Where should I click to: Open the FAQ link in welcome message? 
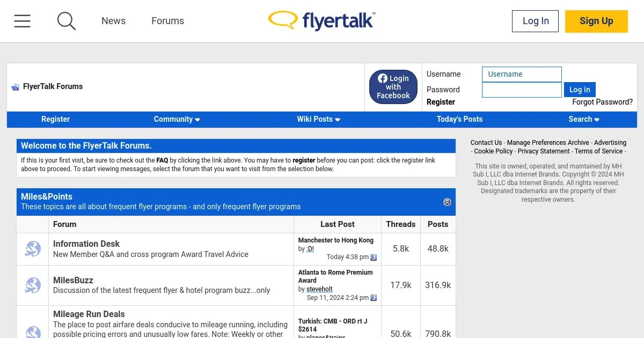click(x=162, y=160)
